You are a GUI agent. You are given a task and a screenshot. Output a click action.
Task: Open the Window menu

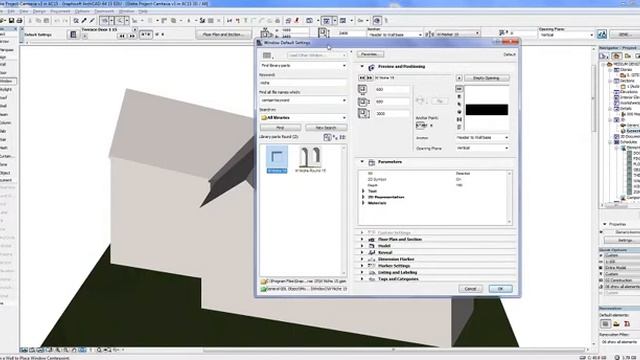126,11
